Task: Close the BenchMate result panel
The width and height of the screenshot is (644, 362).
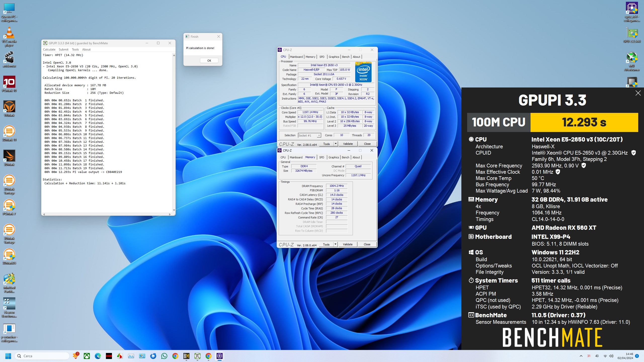Action: pos(638,93)
